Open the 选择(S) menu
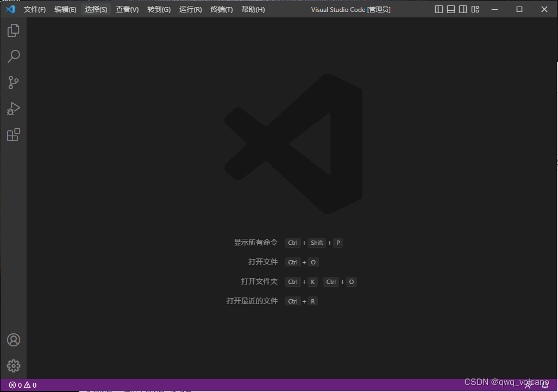558x392 pixels. (96, 10)
